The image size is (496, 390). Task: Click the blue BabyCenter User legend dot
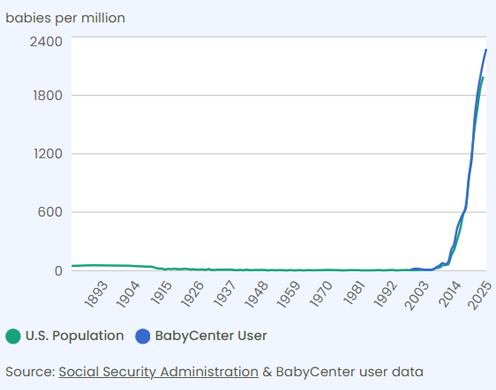pos(143,336)
